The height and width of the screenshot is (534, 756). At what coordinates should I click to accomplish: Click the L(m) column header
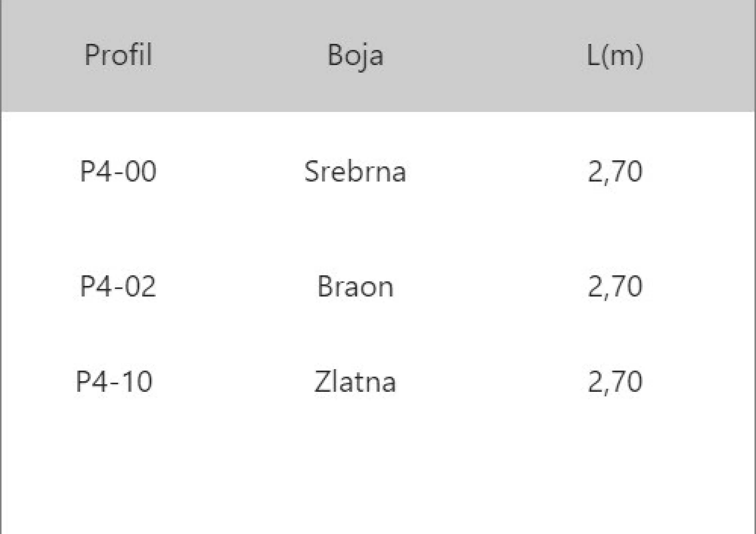pyautogui.click(x=615, y=56)
